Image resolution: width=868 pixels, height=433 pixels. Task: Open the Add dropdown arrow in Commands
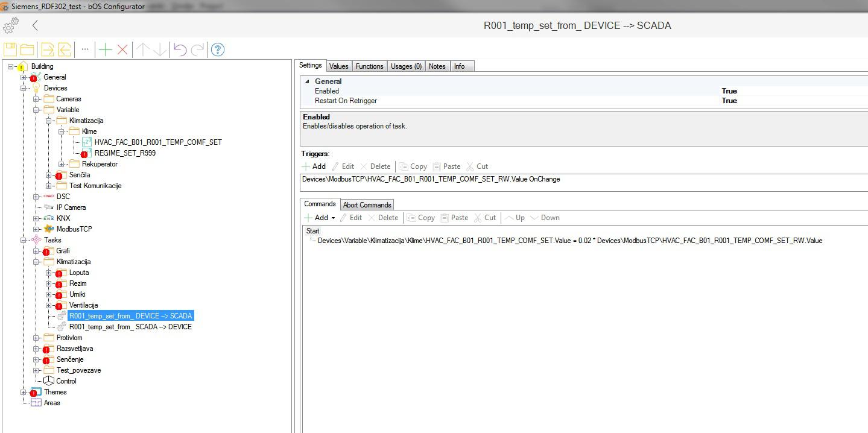334,218
